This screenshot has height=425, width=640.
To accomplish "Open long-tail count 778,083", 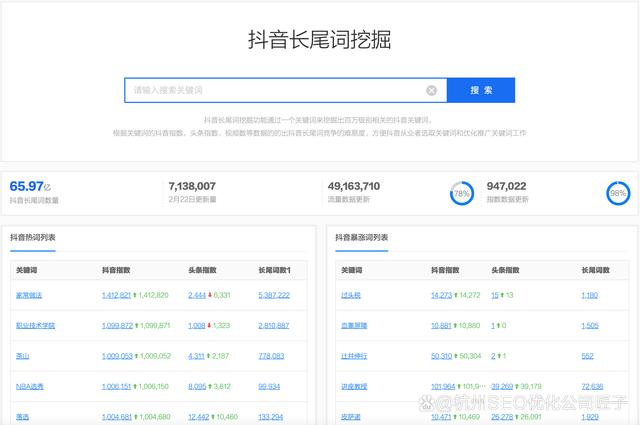I will click(x=271, y=356).
